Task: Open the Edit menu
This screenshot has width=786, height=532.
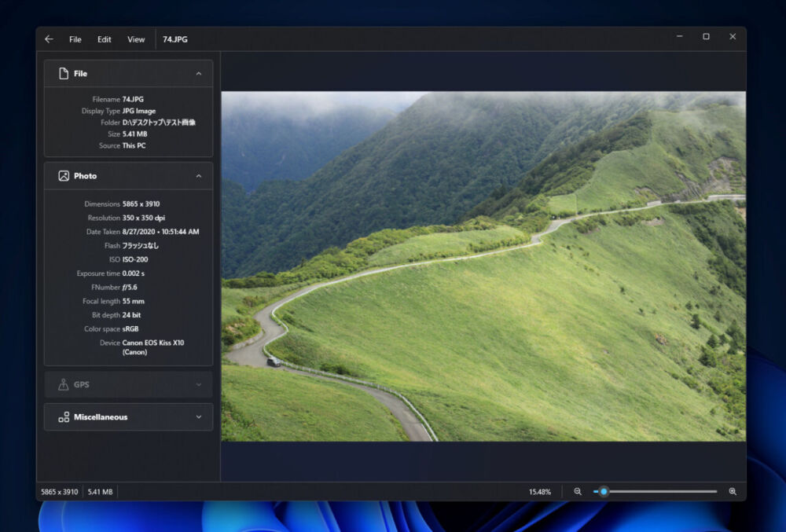Action: 105,39
